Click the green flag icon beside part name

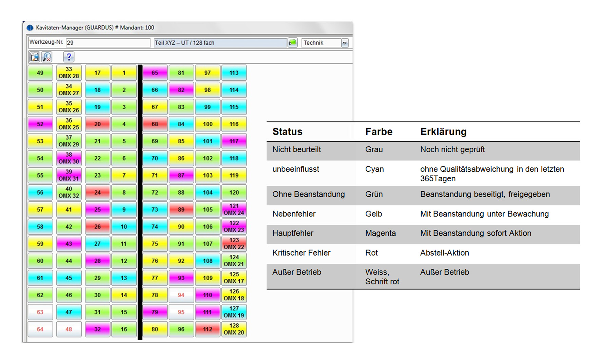(292, 43)
